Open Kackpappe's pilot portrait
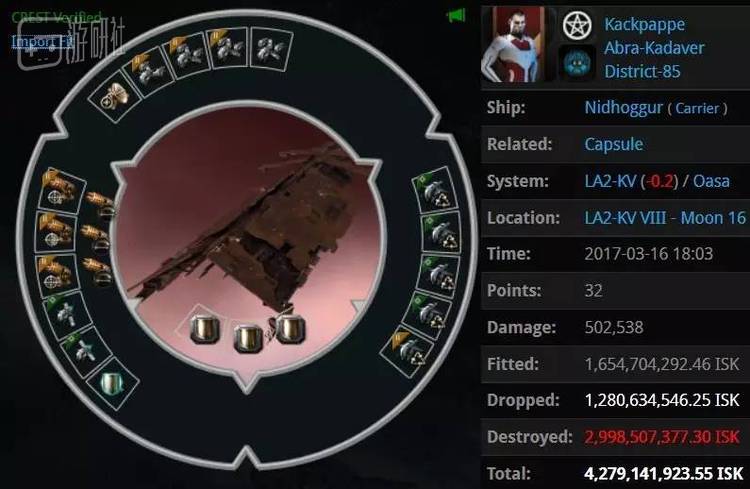 pyautogui.click(x=516, y=44)
